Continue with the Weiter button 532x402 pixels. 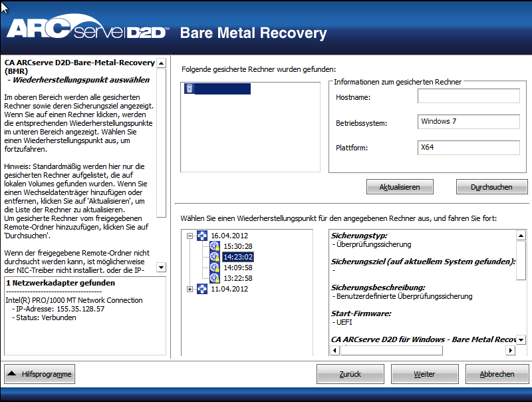tap(424, 373)
